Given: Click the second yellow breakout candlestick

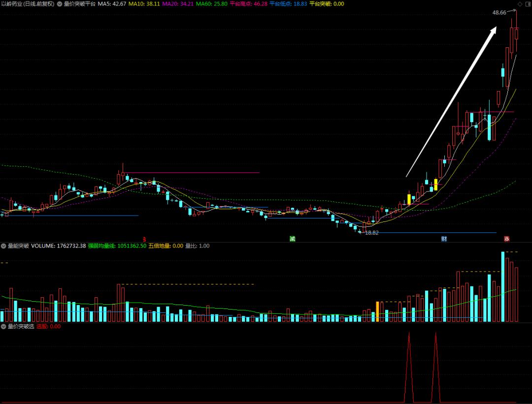Looking at the screenshot, I should (435, 185).
